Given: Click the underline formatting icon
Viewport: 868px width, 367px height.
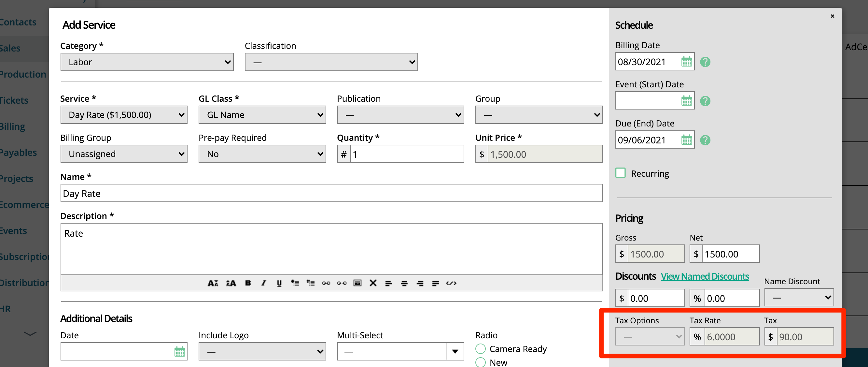Looking at the screenshot, I should click(279, 283).
